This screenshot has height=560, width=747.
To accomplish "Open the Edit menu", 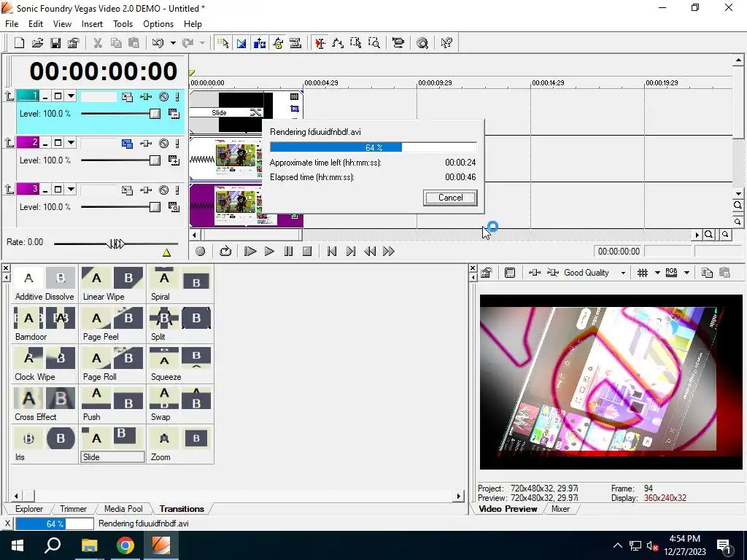I will [36, 24].
